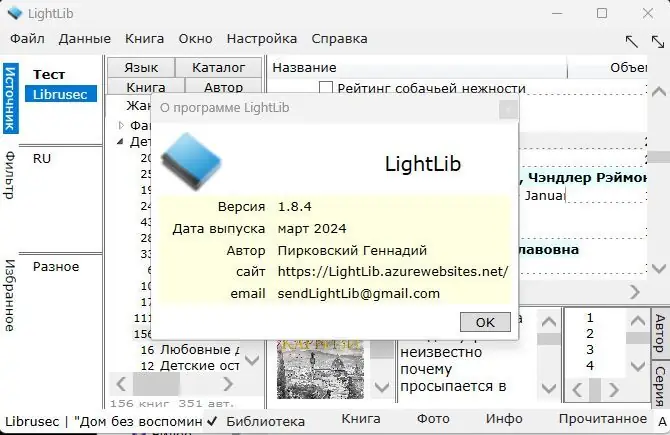This screenshot has width=670, height=435.
Task: Select the Автор tab in genre panel
Action: point(223,86)
